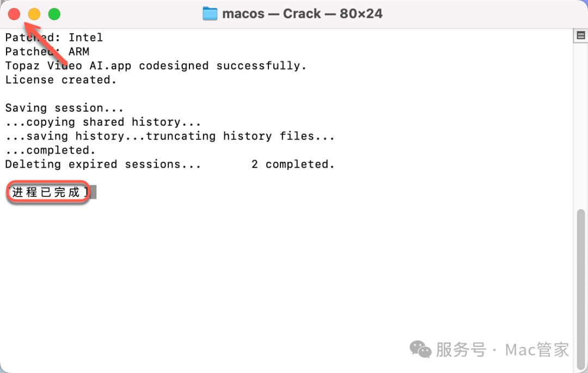The width and height of the screenshot is (588, 373).
Task: Click the "...copying shared history..." line
Action: click(103, 122)
